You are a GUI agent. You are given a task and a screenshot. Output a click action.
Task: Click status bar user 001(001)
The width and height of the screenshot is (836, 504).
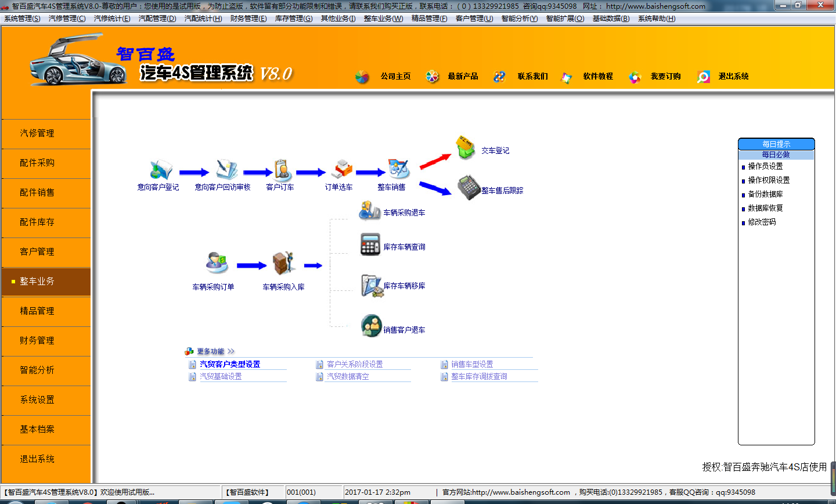click(x=301, y=492)
